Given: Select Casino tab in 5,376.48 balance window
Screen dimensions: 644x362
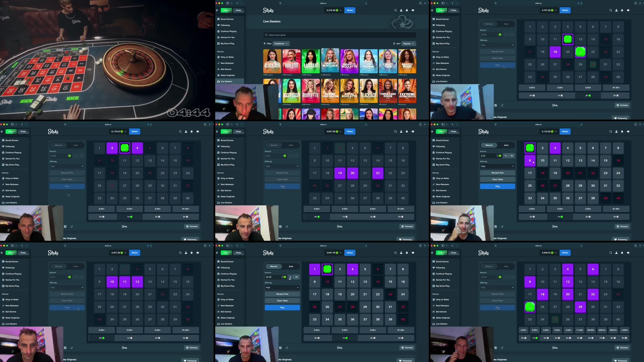Looking at the screenshot, I should (226, 10).
